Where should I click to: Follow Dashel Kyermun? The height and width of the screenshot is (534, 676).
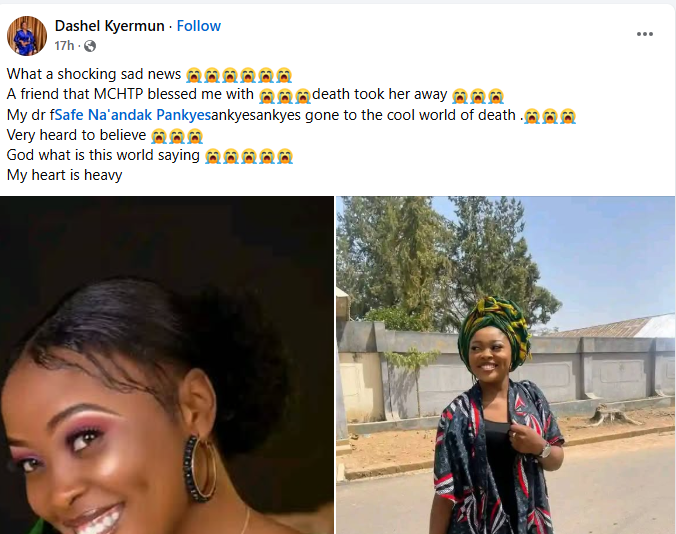(199, 26)
